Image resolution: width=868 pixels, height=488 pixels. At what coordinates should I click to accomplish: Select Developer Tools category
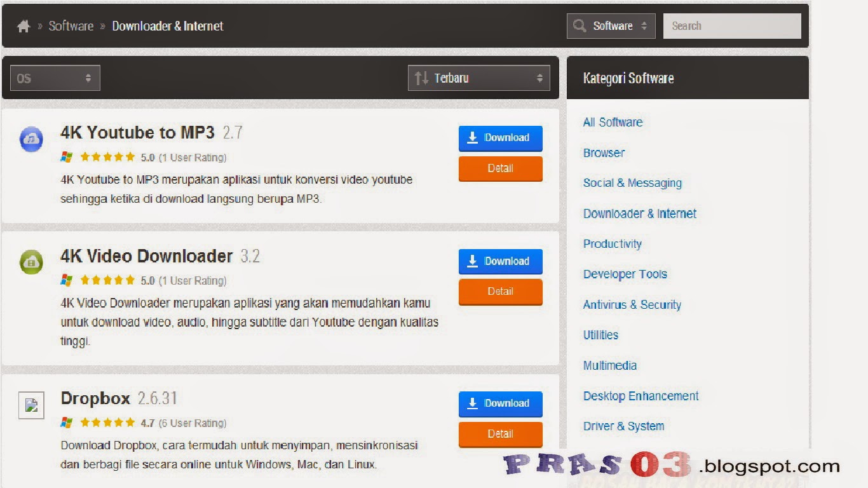click(x=625, y=274)
